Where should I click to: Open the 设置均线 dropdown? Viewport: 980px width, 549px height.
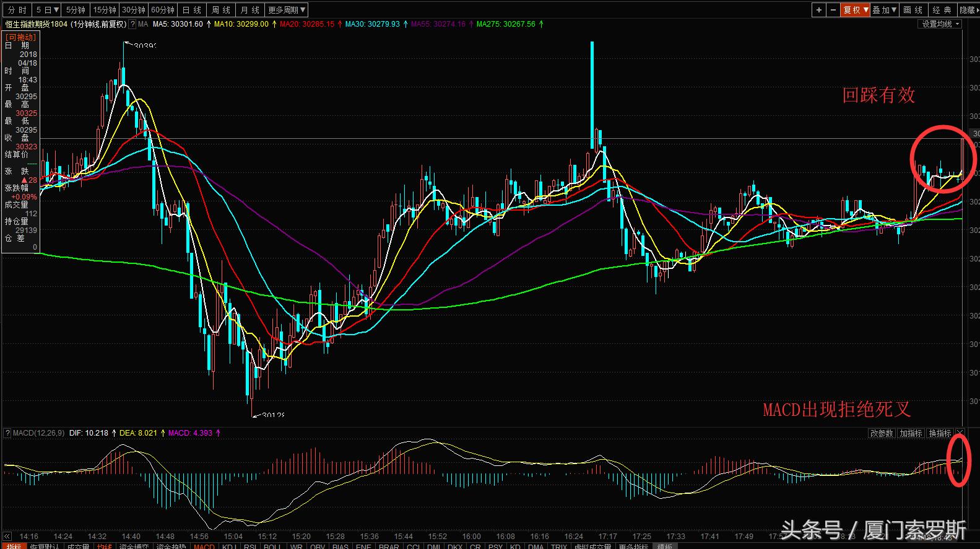[x=940, y=24]
